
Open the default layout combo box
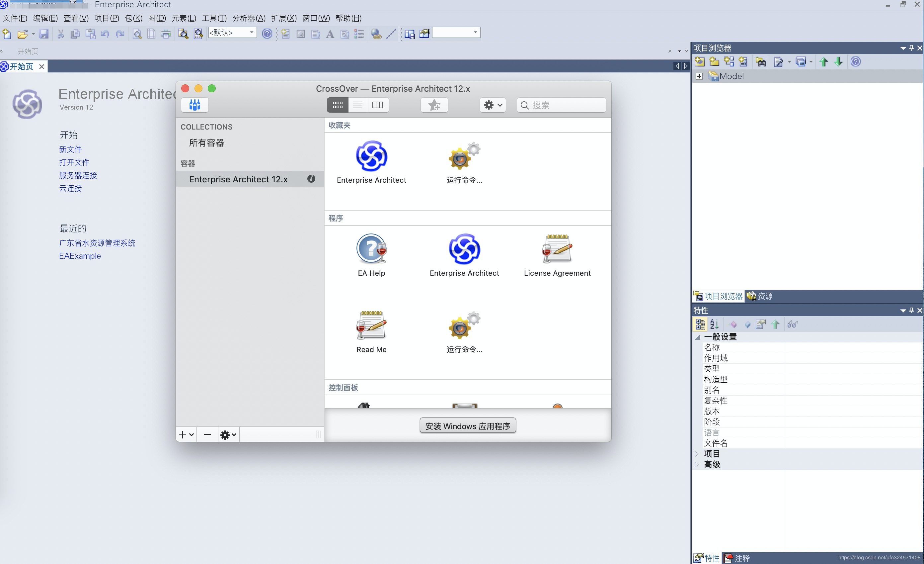232,33
